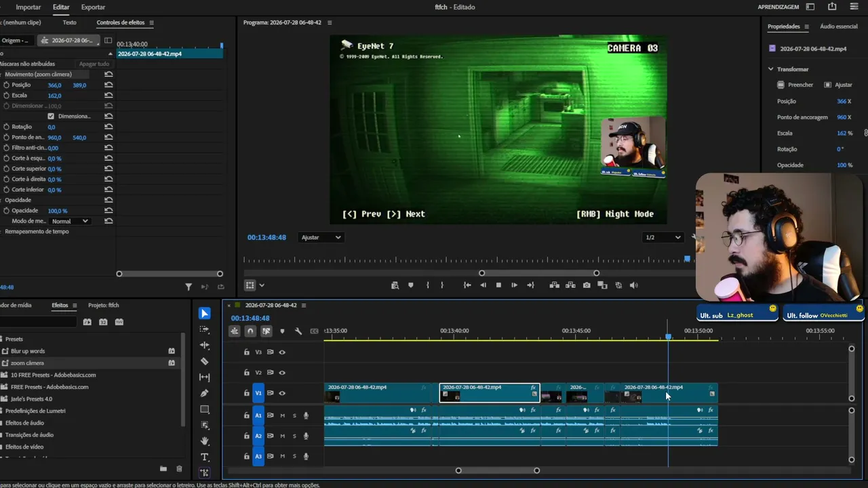The width and height of the screenshot is (868, 488).
Task: Click Export Frame camera icon
Action: click(x=587, y=285)
